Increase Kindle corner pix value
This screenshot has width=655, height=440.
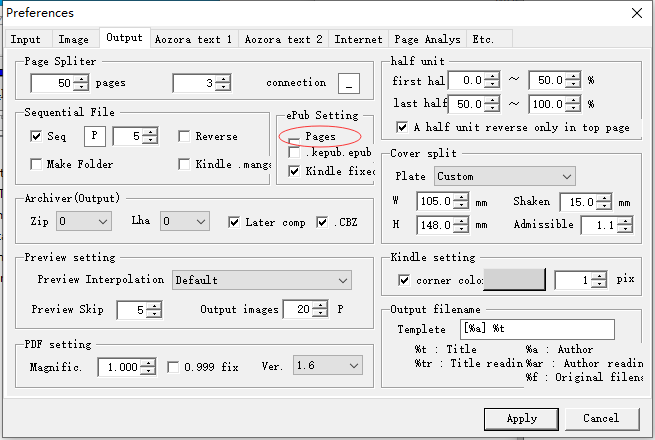pos(599,276)
